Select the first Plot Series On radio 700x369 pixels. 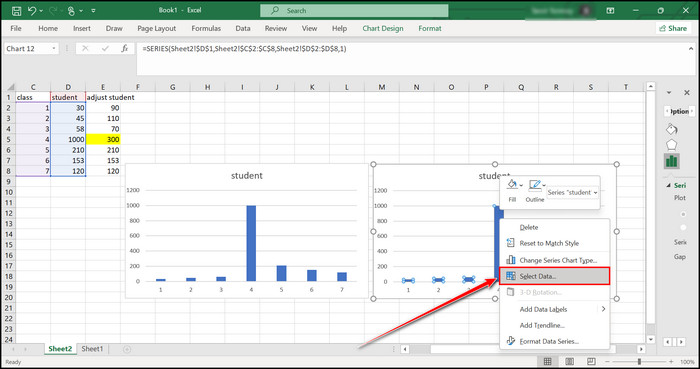tap(683, 215)
